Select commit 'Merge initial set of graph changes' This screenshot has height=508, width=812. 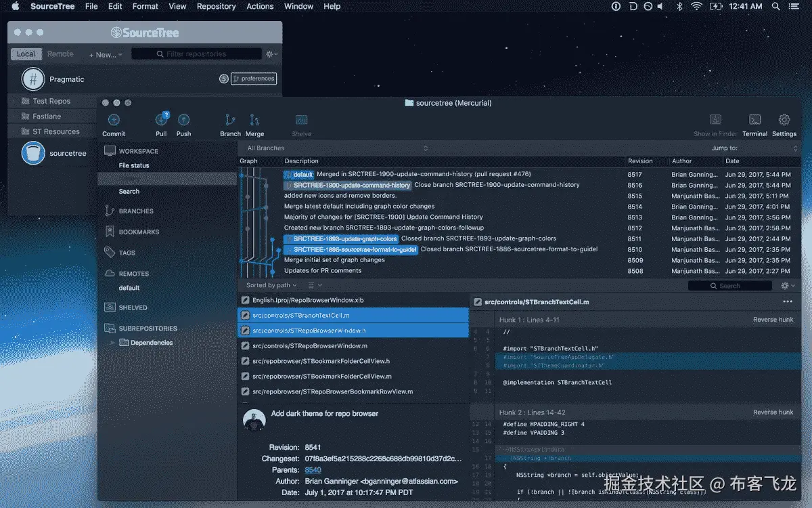click(518, 260)
